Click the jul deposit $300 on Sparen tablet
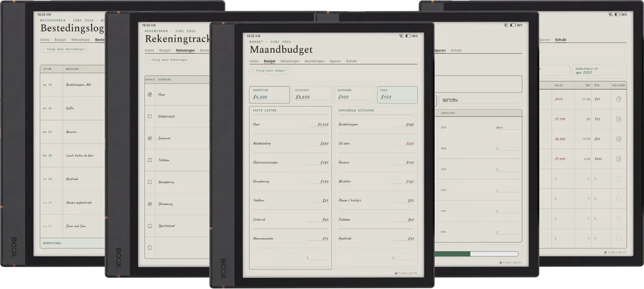 click(x=500, y=127)
